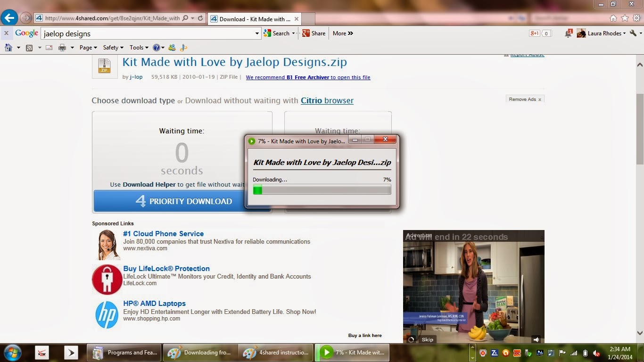Open the Print icon in the command bar

(61, 47)
